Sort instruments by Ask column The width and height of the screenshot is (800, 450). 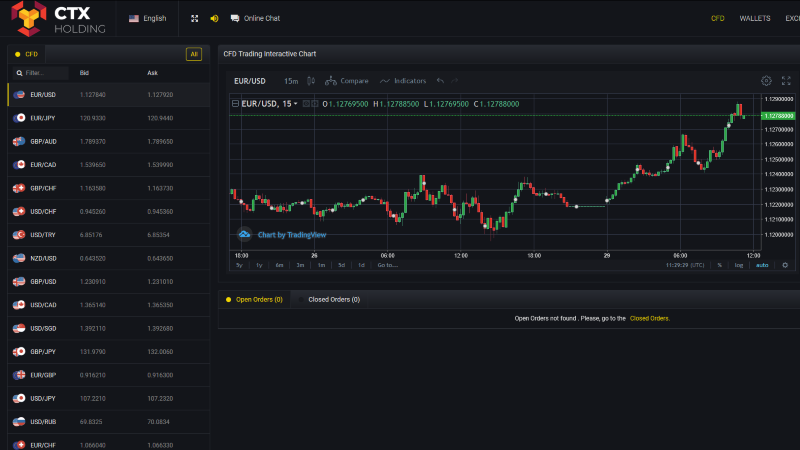pos(152,73)
